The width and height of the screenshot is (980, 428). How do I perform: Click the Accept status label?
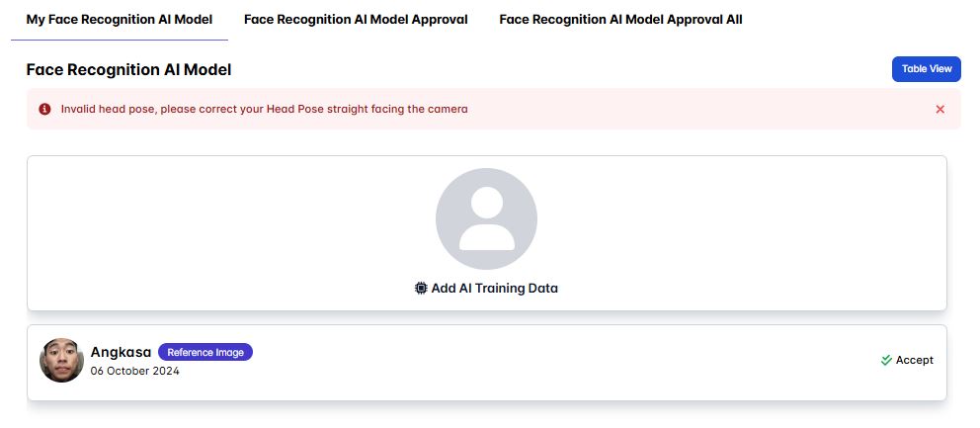(x=914, y=361)
